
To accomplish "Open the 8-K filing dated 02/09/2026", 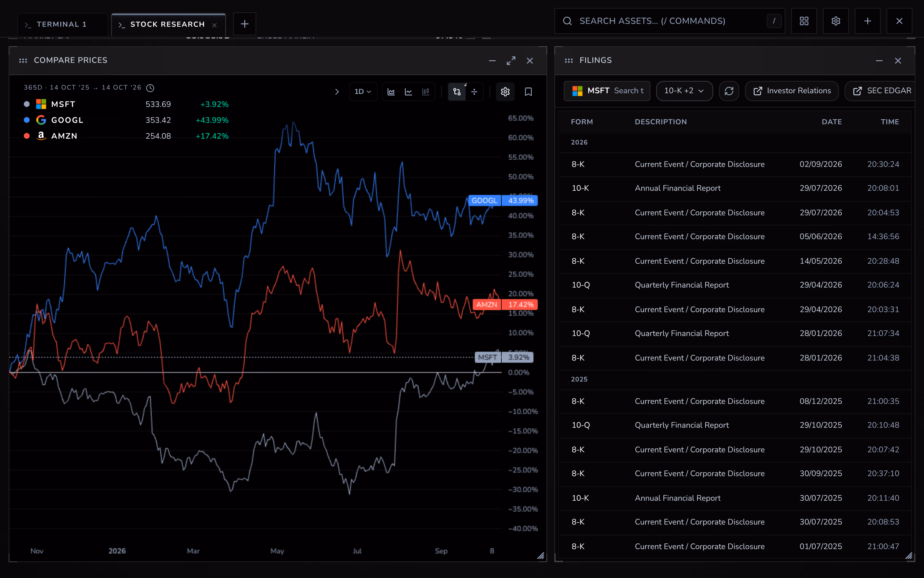I will 735,164.
